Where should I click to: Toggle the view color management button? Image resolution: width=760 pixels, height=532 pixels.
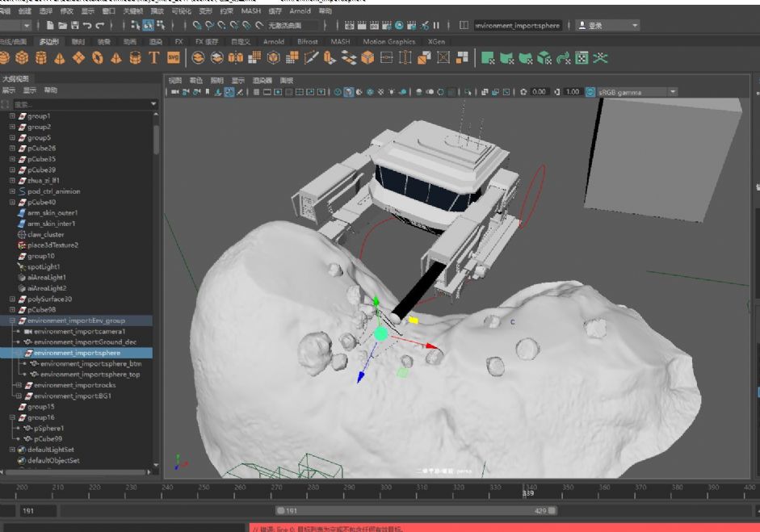pos(590,92)
